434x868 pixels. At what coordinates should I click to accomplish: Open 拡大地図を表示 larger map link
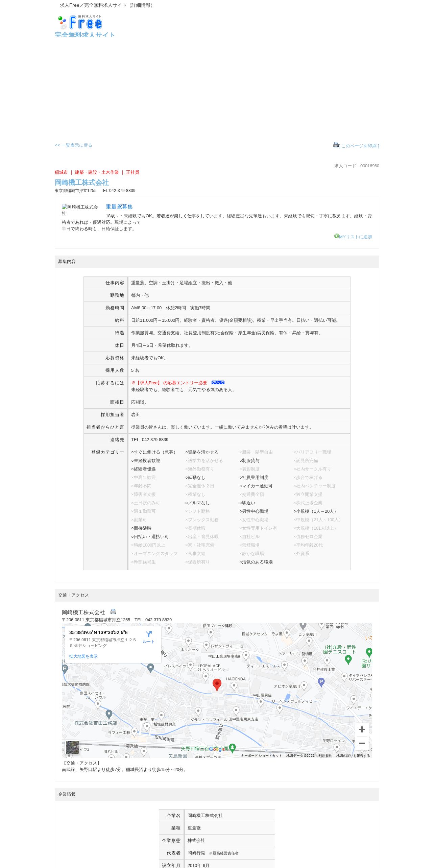(83, 656)
